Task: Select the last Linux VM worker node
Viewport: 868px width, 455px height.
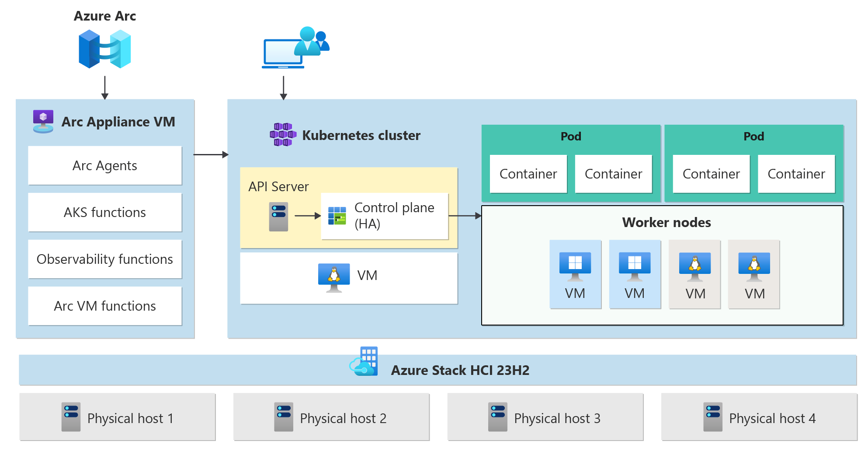Action: pyautogui.click(x=754, y=274)
